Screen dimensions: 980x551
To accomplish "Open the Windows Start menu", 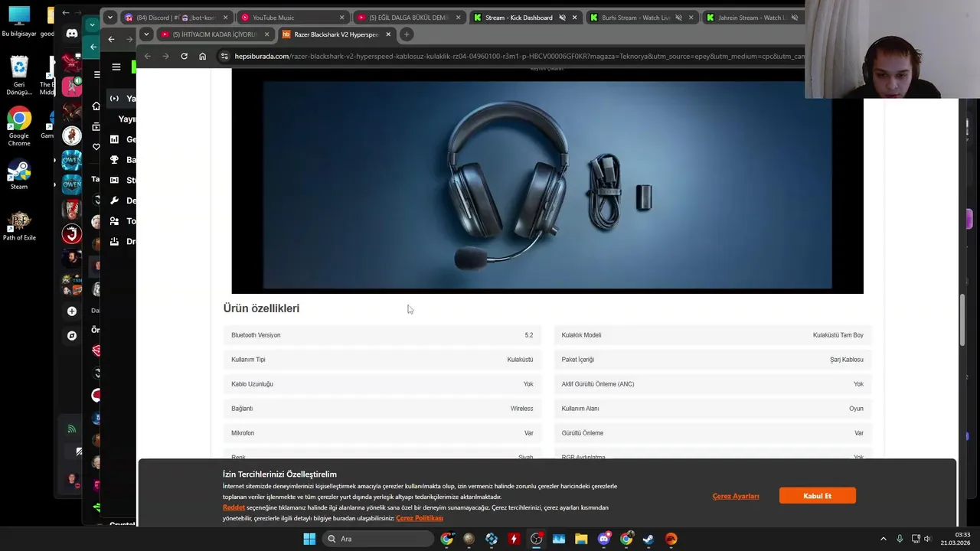I will coord(309,539).
